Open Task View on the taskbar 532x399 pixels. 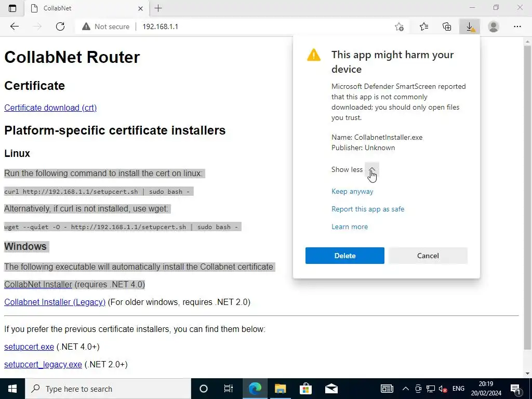coord(229,389)
